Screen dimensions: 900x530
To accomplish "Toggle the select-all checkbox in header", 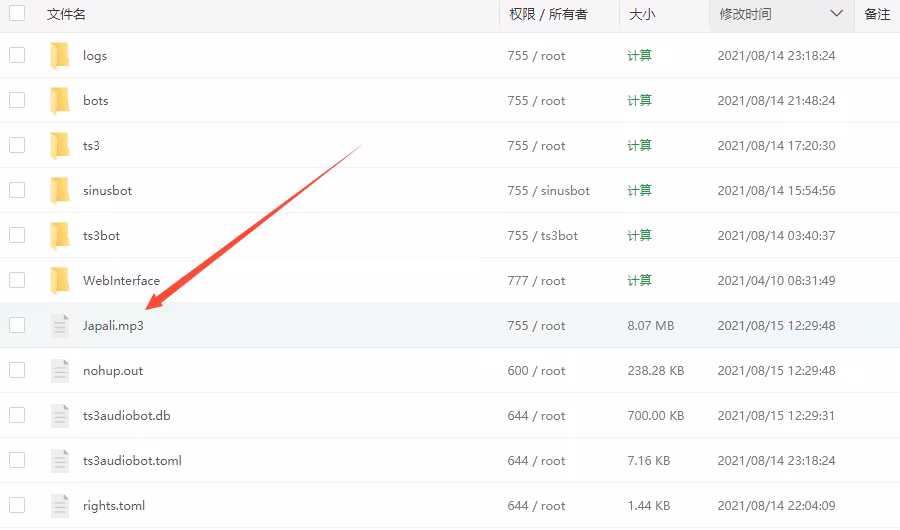I will coord(17,13).
